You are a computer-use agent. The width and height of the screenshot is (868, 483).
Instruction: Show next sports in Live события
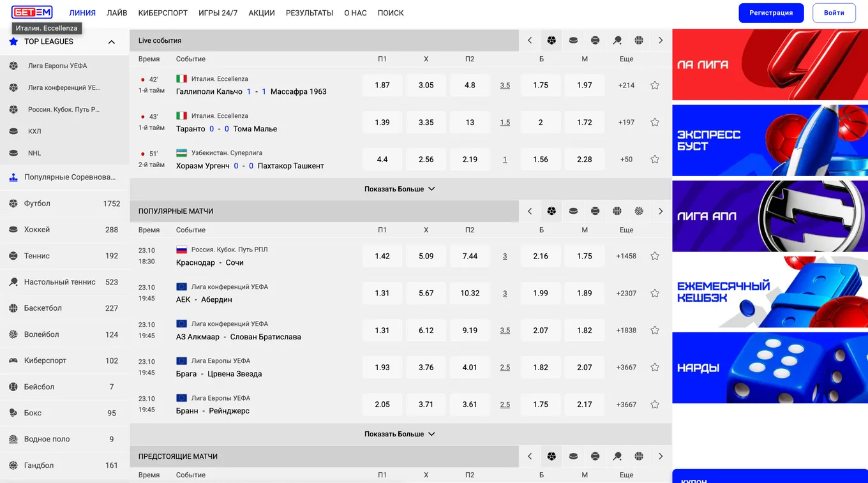[661, 40]
